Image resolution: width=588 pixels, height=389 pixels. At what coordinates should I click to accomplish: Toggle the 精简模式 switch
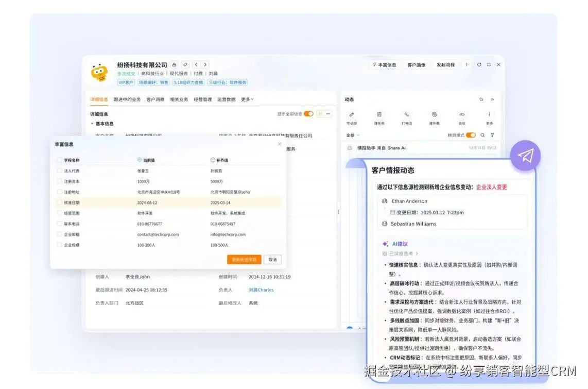pos(471,135)
